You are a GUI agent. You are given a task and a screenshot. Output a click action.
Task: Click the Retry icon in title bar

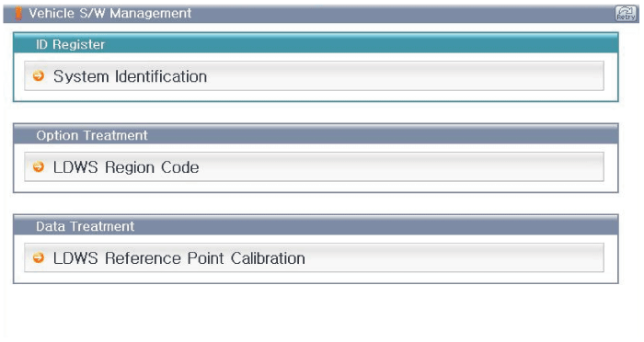(626, 13)
